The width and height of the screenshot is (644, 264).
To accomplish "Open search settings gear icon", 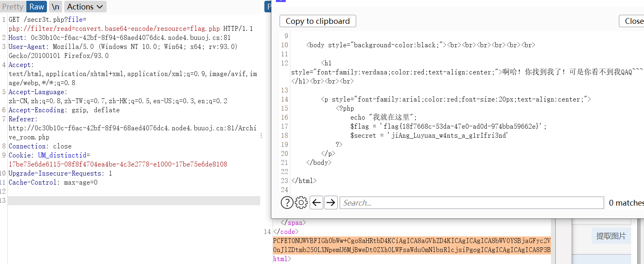I will 301,202.
